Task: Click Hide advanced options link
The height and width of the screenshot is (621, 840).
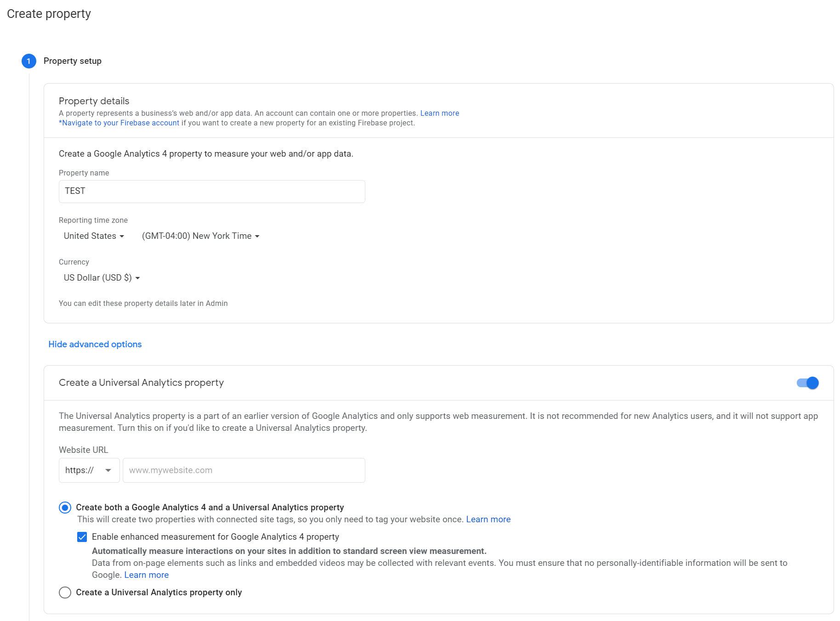Action: click(95, 344)
